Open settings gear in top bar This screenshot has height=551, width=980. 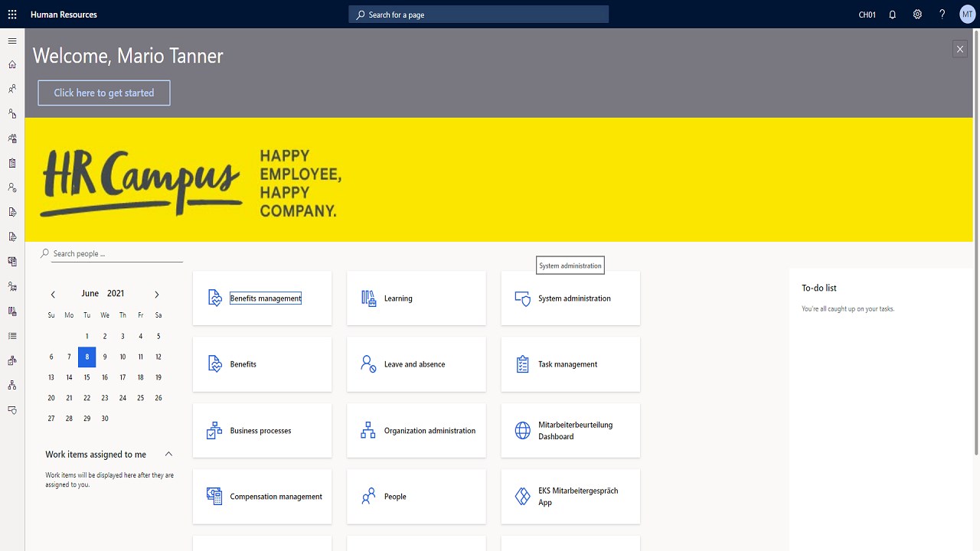click(x=917, y=15)
